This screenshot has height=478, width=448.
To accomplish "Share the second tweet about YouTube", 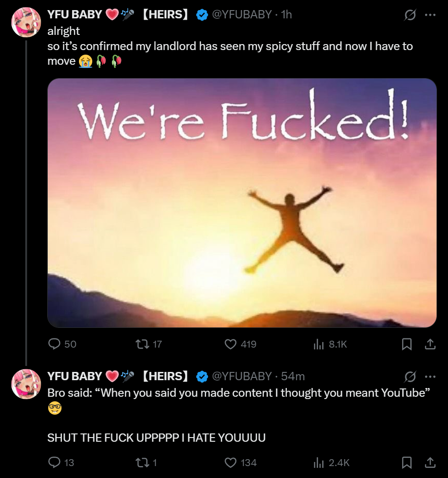I will click(430, 462).
